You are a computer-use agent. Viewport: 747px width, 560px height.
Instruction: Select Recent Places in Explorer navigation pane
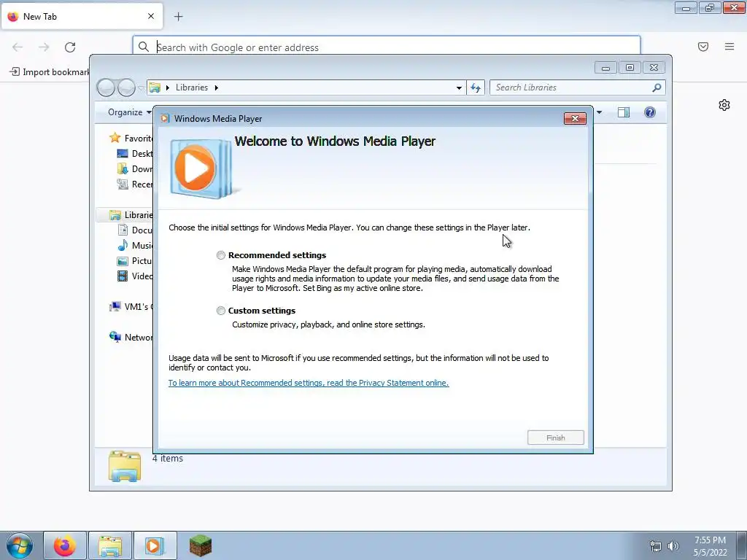click(x=134, y=184)
